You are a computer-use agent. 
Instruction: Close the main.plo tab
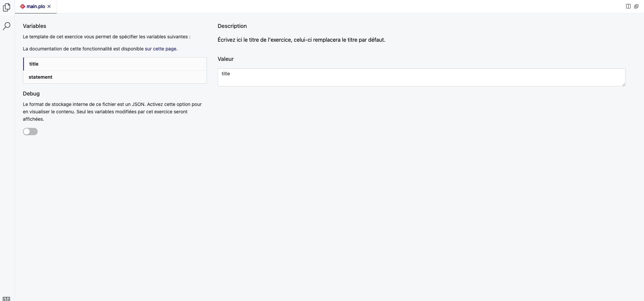(49, 6)
